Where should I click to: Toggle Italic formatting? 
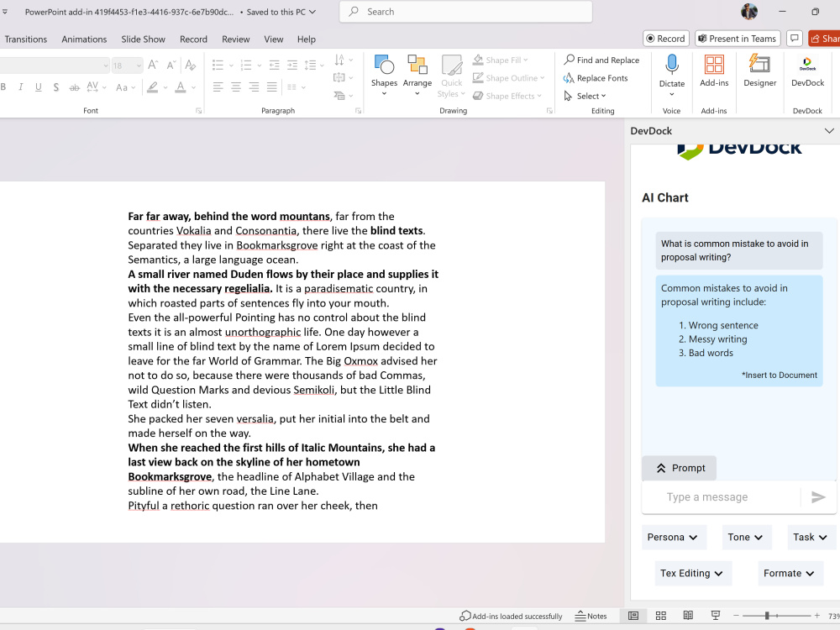[20, 87]
